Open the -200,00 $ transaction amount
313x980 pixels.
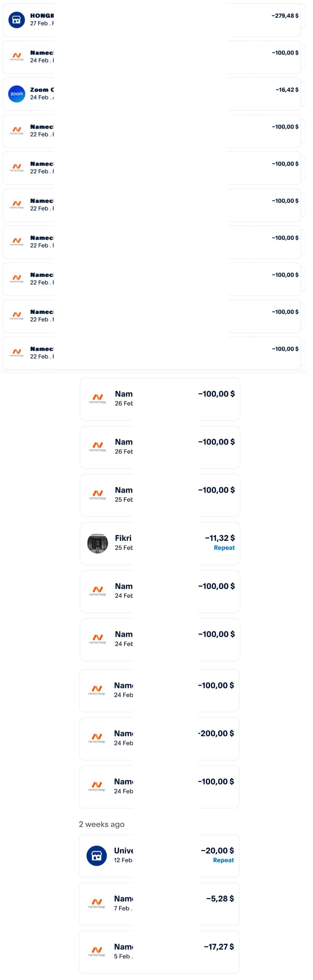click(x=216, y=734)
